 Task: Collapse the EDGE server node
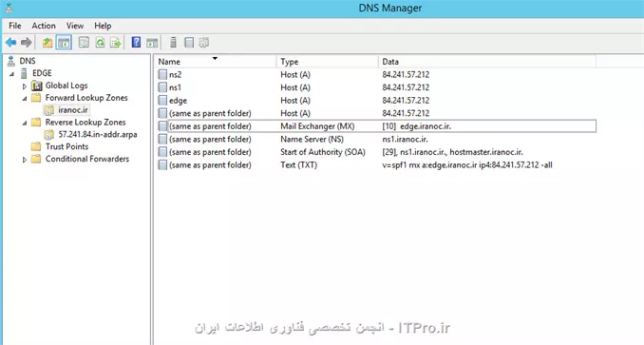(x=12, y=74)
